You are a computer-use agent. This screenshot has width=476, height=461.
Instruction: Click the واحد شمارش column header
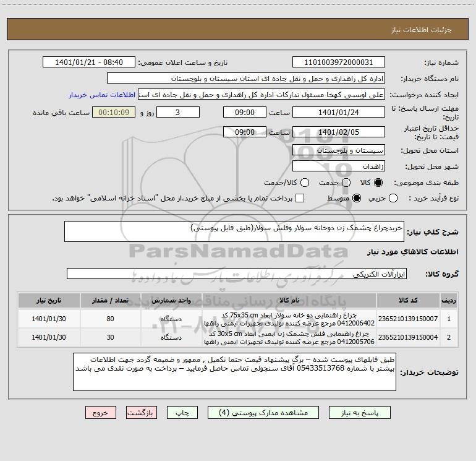coord(171,300)
